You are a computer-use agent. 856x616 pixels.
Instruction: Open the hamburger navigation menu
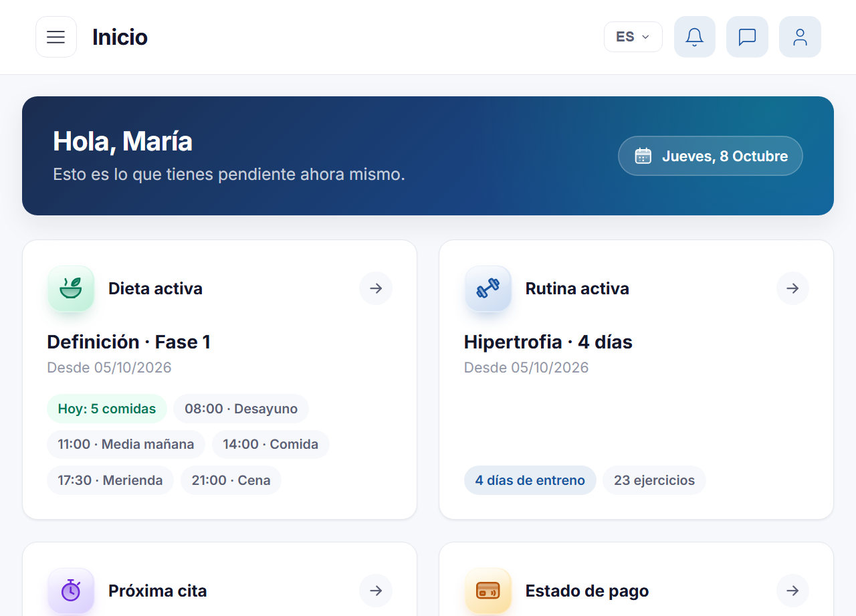(x=56, y=37)
